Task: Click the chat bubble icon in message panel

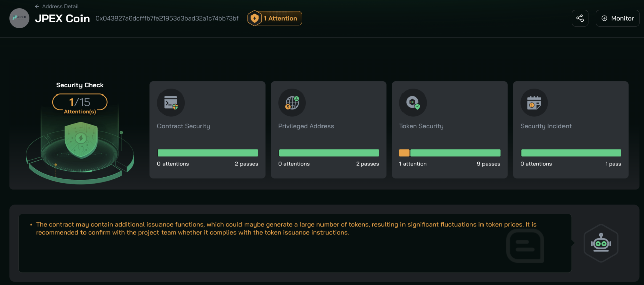Action: coord(525,246)
